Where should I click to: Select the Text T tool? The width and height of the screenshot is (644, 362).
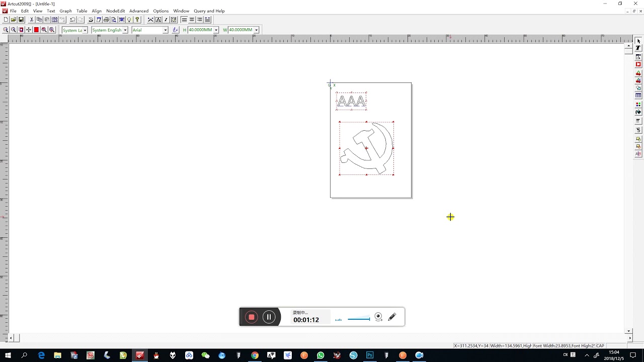(638, 47)
